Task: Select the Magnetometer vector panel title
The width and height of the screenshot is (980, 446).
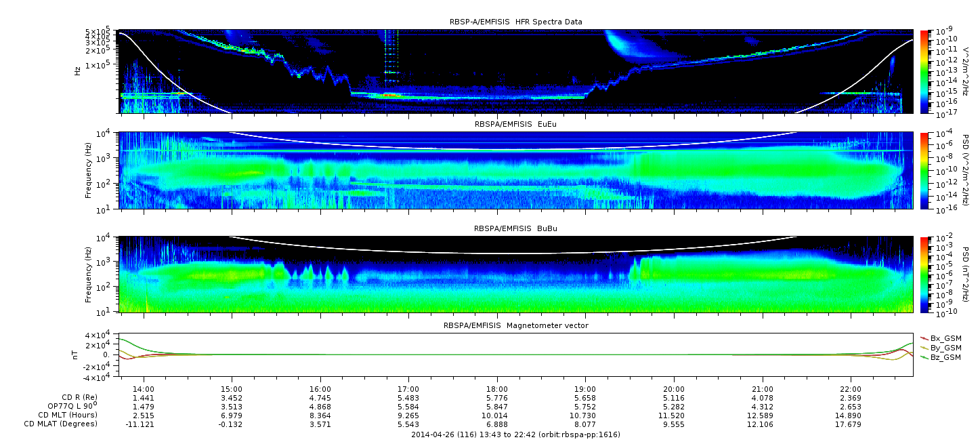Action: [x=515, y=325]
